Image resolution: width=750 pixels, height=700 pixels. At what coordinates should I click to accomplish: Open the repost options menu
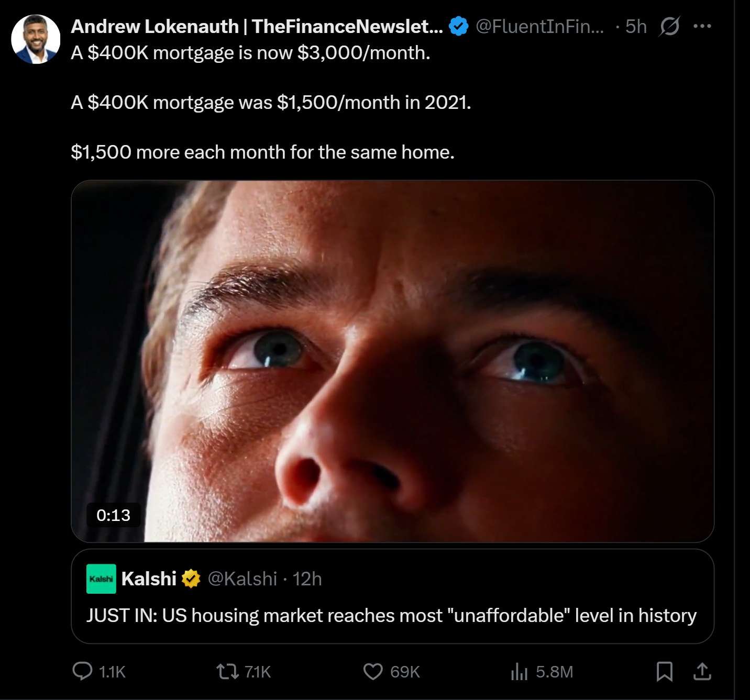228,671
